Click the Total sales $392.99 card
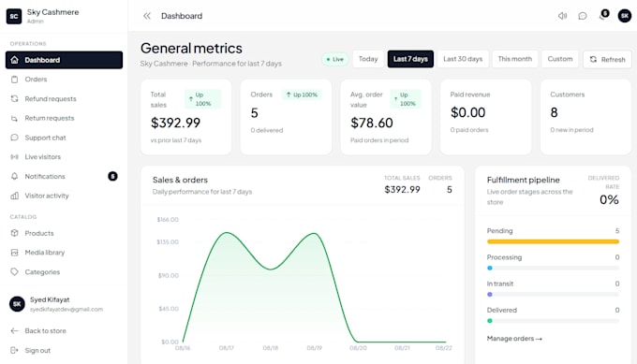The height and width of the screenshot is (364, 637). (186, 117)
